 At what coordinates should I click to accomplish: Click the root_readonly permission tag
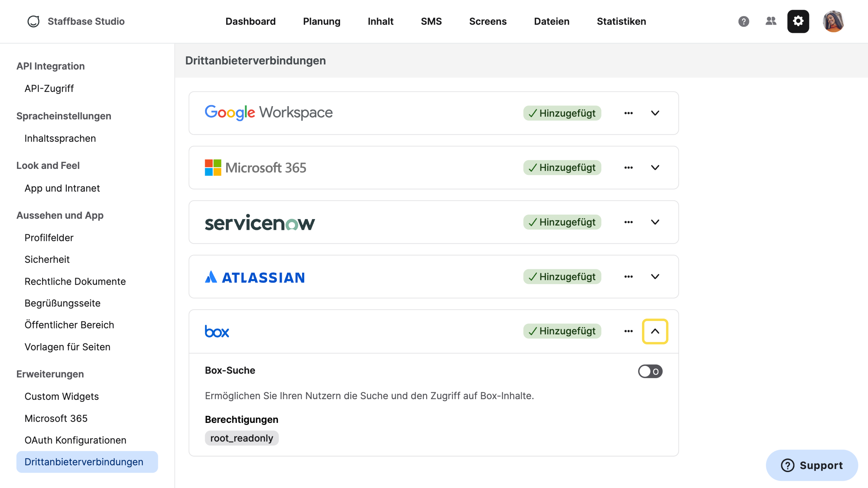click(242, 438)
